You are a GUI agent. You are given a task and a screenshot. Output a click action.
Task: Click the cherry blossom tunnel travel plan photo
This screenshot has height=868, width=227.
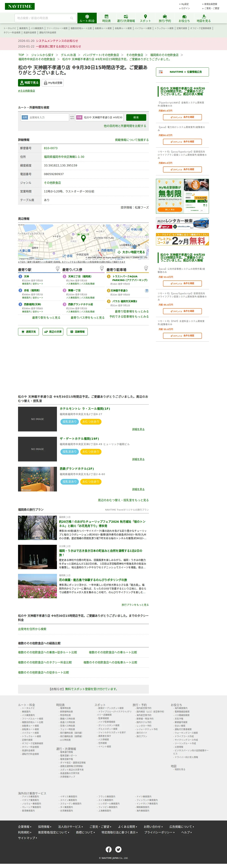[x=37, y=528]
